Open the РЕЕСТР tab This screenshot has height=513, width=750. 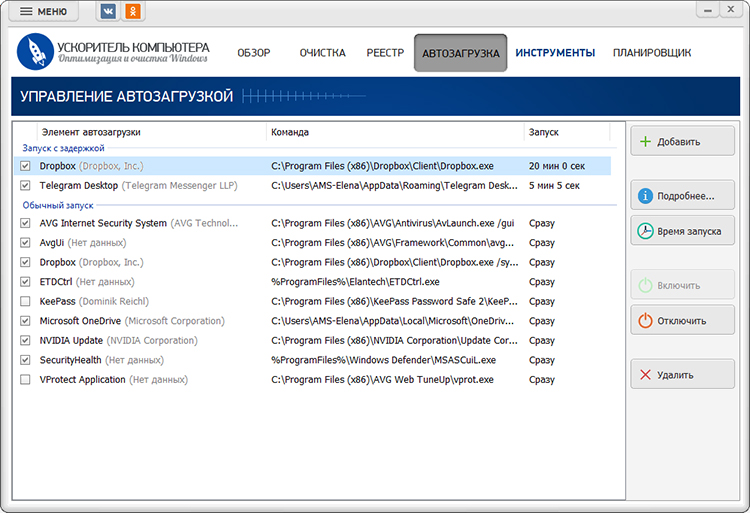click(x=385, y=53)
